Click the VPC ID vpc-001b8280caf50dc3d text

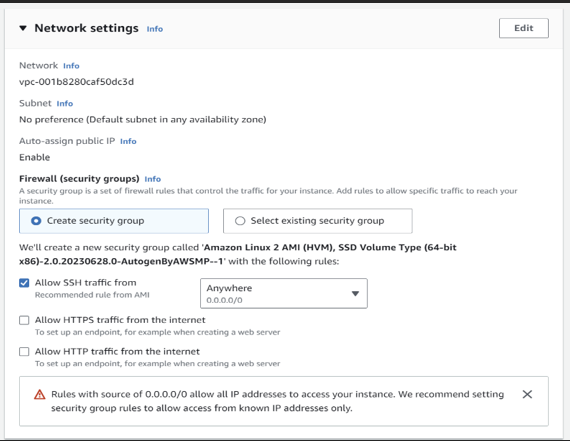pyautogui.click(x=76, y=82)
